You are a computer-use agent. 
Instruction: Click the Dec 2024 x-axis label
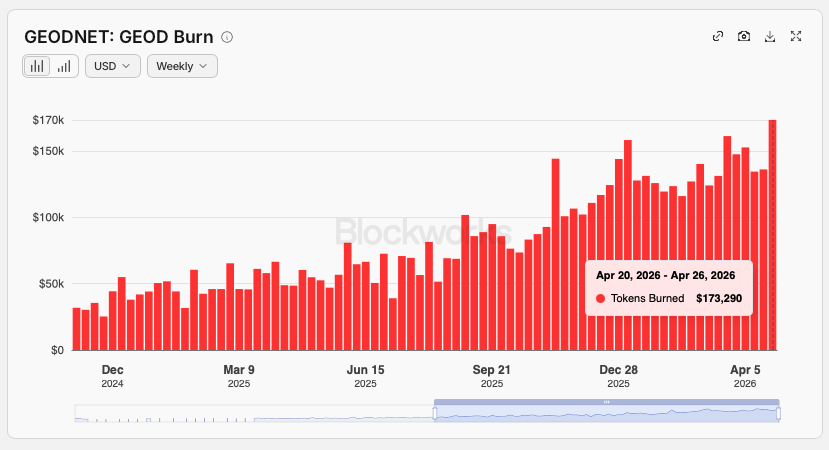(x=112, y=376)
